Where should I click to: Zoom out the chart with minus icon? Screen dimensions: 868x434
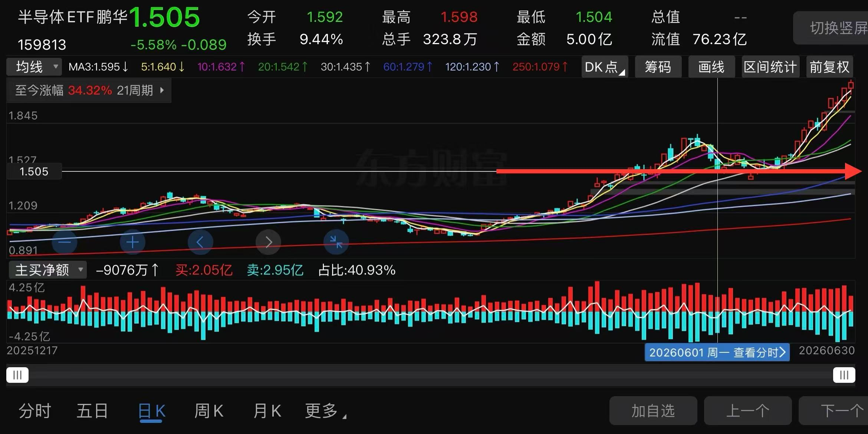click(64, 242)
